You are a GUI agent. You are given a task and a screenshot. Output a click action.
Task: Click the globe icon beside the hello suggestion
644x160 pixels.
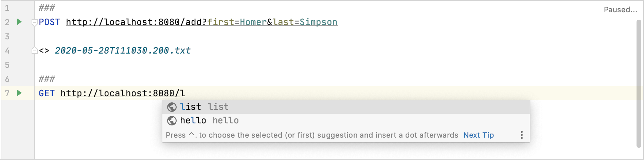coord(172,121)
